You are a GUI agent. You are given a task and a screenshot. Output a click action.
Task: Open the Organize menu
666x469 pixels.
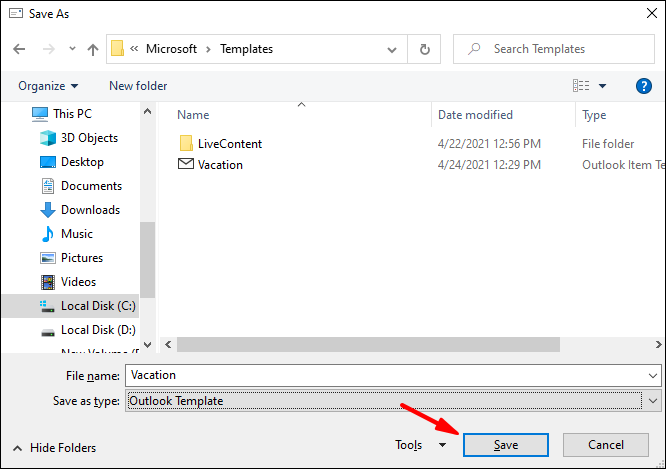click(48, 86)
